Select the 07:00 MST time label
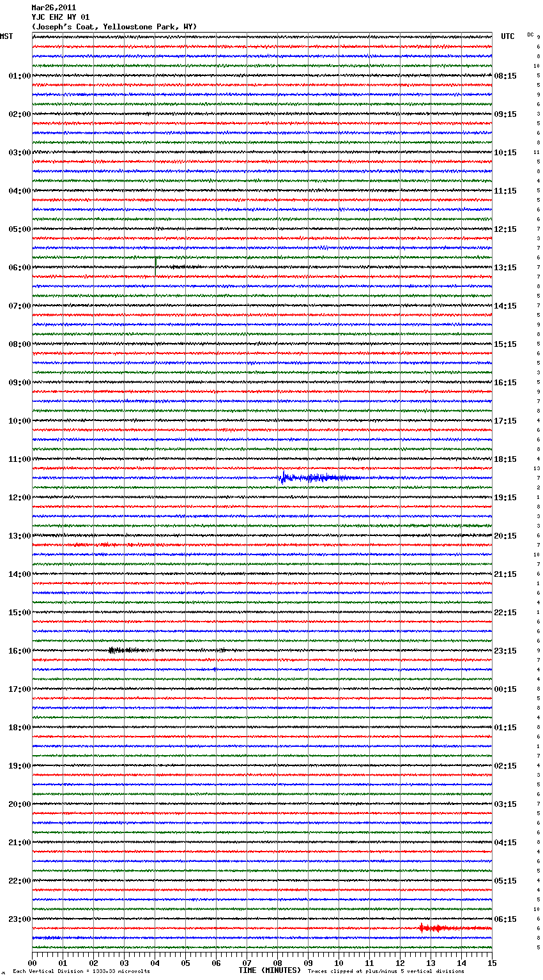543x980 pixels. coord(20,306)
